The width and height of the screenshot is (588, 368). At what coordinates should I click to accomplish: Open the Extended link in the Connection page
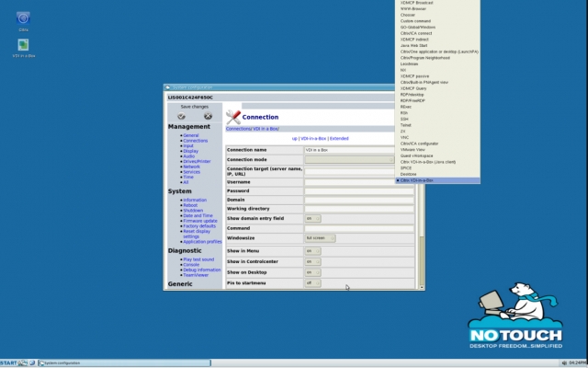click(x=339, y=138)
